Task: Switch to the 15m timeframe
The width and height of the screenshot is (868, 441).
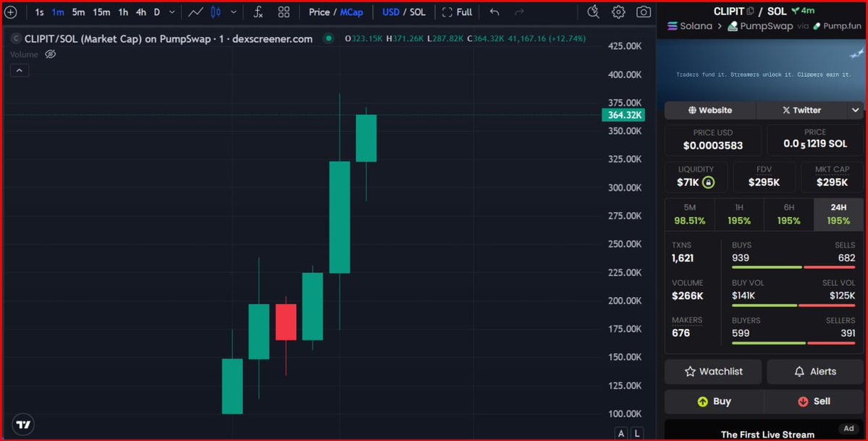Action: pyautogui.click(x=101, y=12)
